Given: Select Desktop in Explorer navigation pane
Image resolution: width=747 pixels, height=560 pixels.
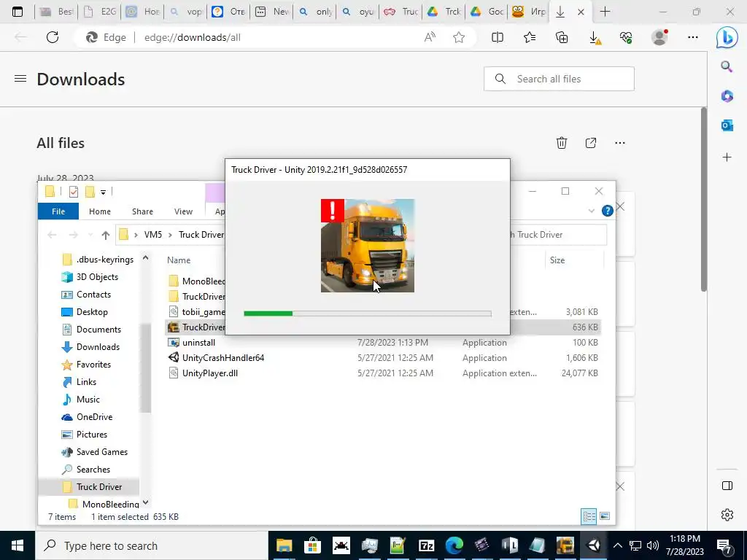Looking at the screenshot, I should click(92, 312).
